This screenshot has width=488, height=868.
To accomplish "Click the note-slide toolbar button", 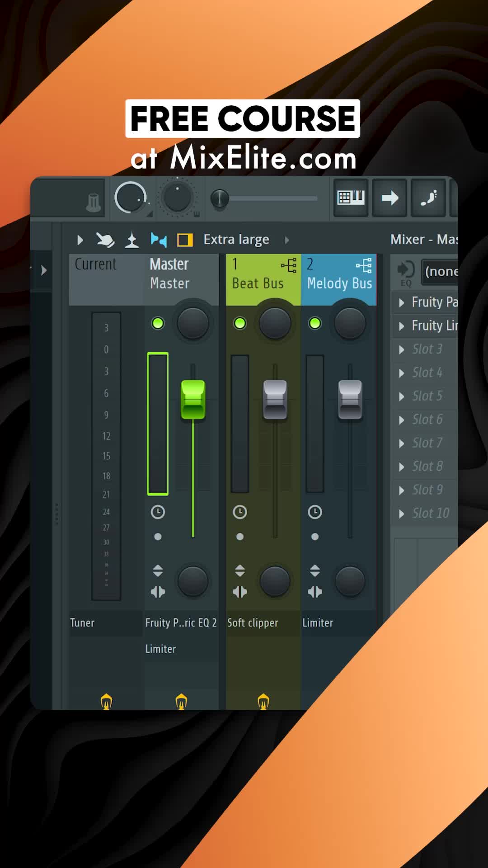I will pyautogui.click(x=428, y=198).
